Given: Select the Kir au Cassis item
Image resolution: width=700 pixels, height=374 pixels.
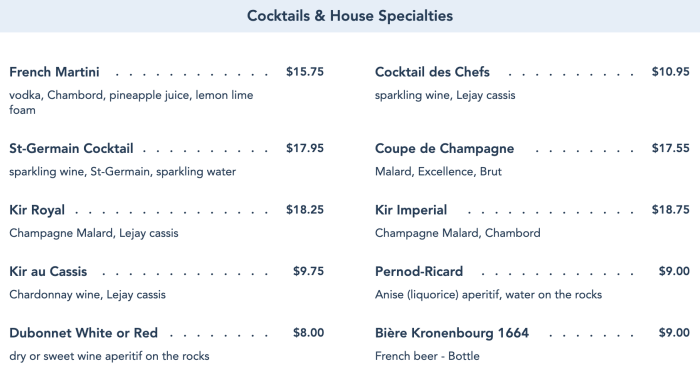Looking at the screenshot, I should tap(48, 271).
